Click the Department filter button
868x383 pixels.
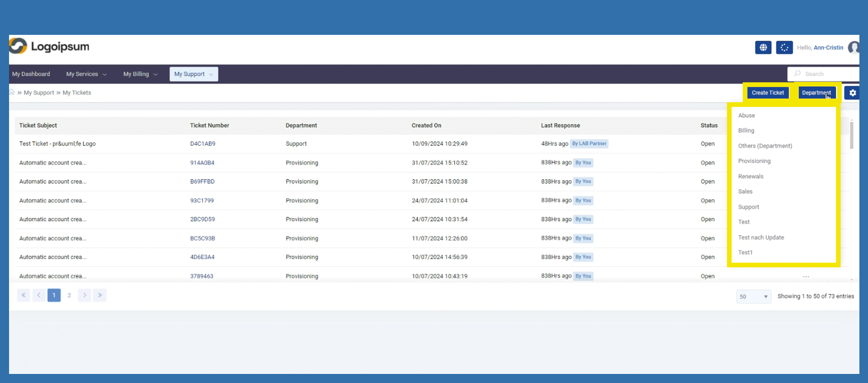click(816, 93)
